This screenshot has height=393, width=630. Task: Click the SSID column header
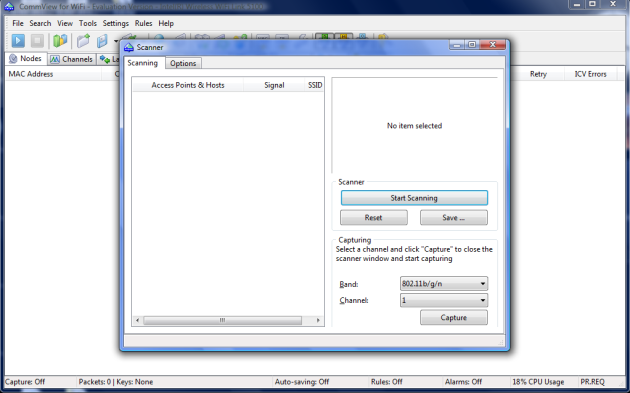coord(315,85)
